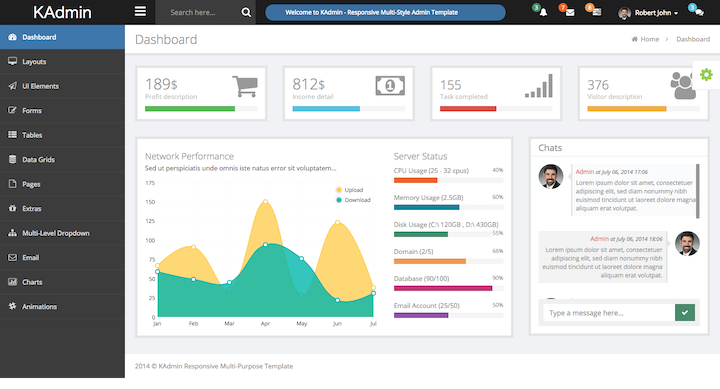Open notifications bell icon
The width and height of the screenshot is (720, 389).
[x=543, y=12]
